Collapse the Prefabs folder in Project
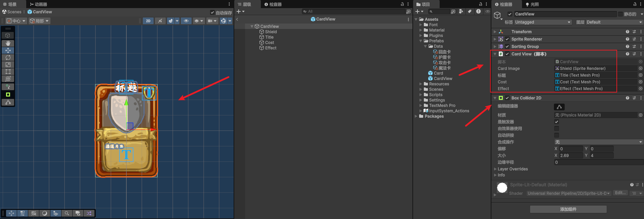Image resolution: width=644 pixels, height=219 pixels. click(x=420, y=41)
